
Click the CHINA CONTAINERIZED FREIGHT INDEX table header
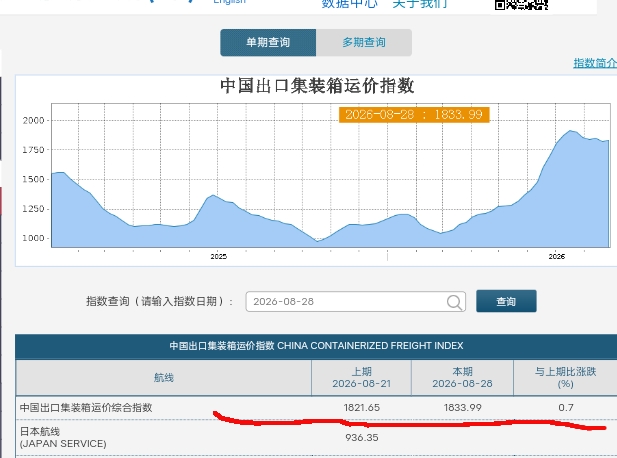point(316,346)
